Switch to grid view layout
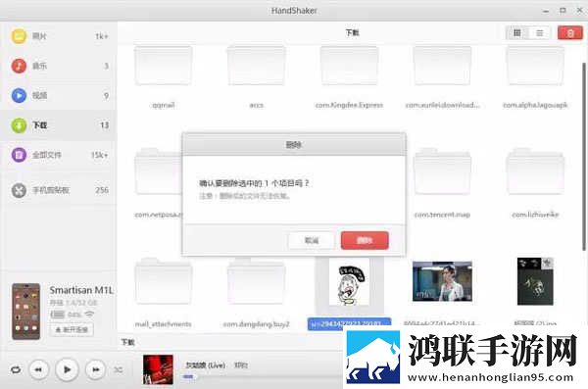 click(x=516, y=33)
